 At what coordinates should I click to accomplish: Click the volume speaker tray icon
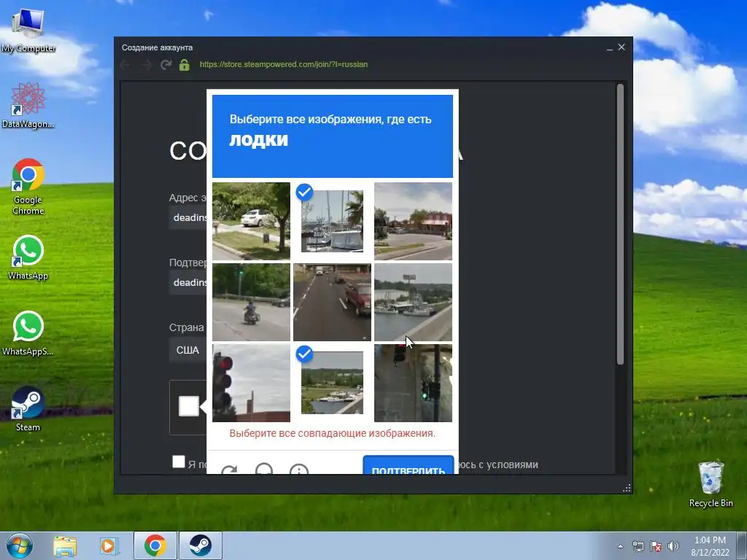[x=673, y=546]
